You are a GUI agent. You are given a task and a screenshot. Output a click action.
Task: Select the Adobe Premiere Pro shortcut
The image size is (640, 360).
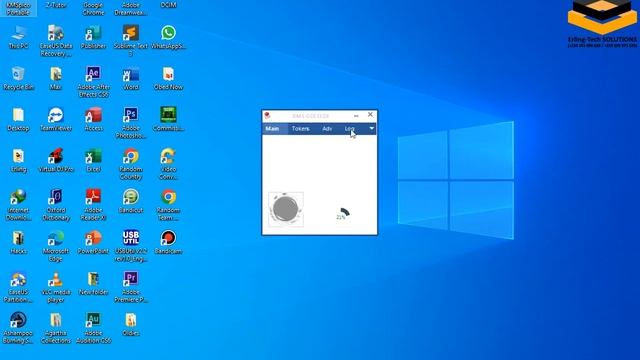[x=131, y=288]
